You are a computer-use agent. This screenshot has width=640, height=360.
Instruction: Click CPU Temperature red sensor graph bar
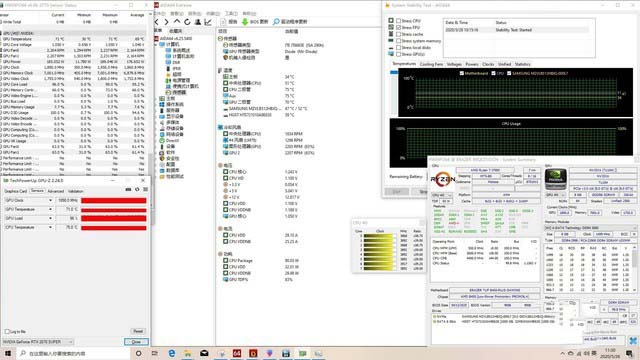coord(113,227)
